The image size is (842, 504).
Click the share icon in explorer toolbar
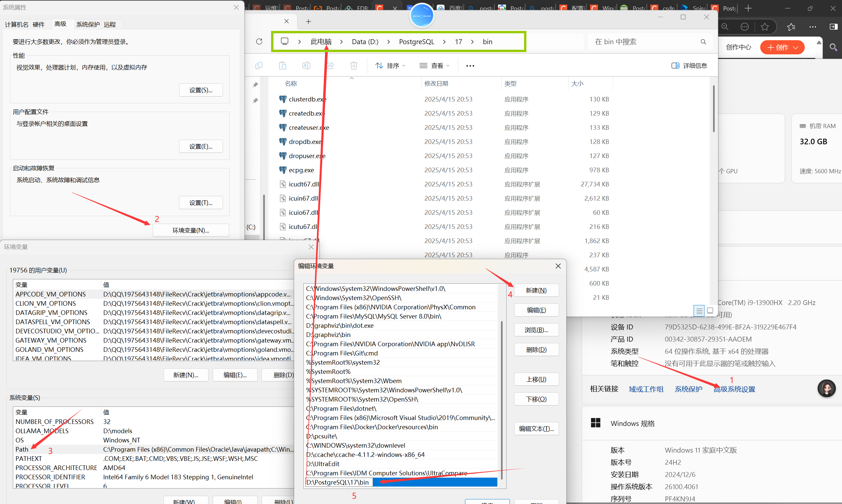[x=330, y=66]
